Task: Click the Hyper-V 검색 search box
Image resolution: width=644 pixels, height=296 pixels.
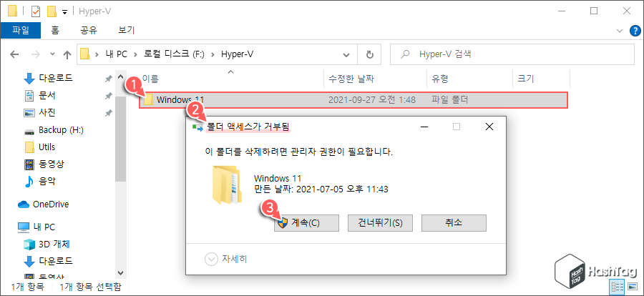Action: pyautogui.click(x=513, y=54)
